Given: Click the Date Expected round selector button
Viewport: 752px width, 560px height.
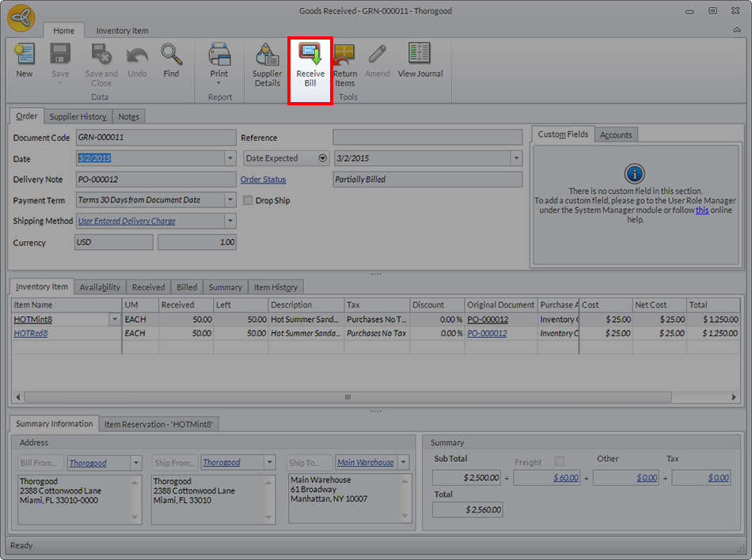Looking at the screenshot, I should [x=323, y=158].
